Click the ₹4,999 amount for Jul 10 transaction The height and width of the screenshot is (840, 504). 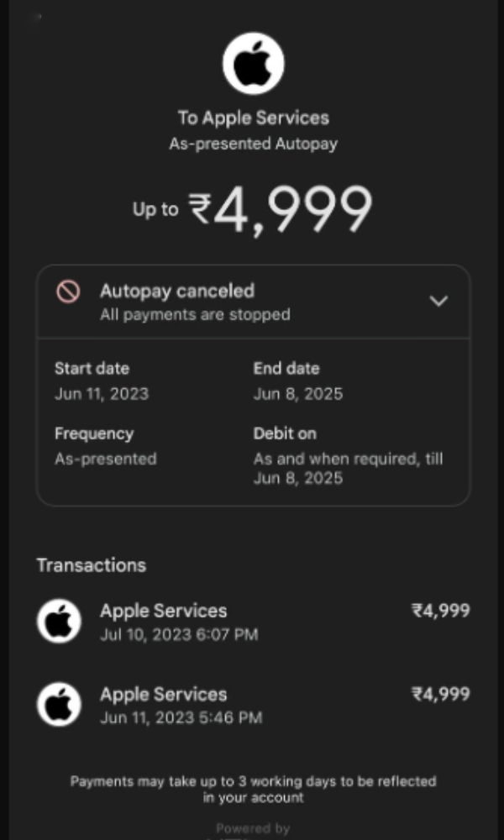pyautogui.click(x=440, y=611)
